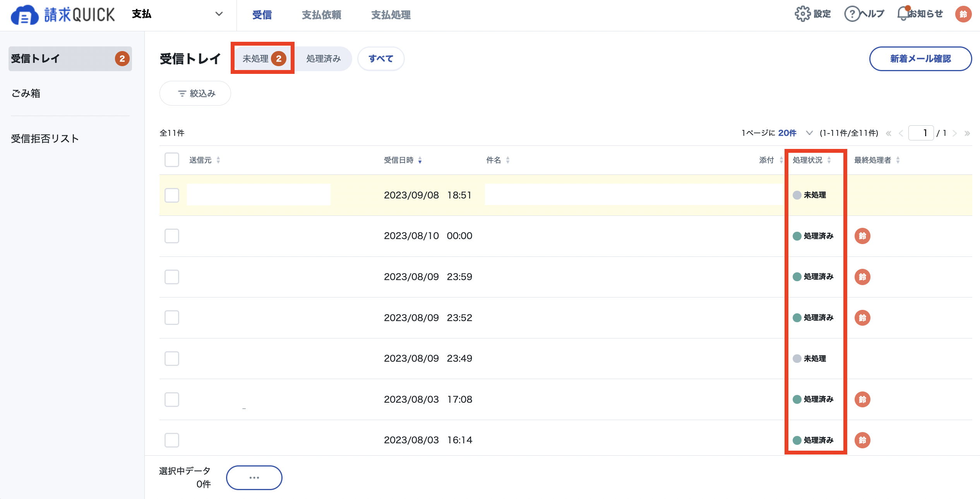Image resolution: width=980 pixels, height=499 pixels.
Task: Open the 20件 per-page dropdown
Action: (795, 133)
